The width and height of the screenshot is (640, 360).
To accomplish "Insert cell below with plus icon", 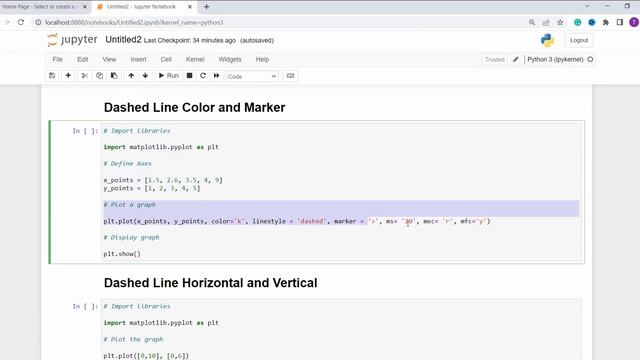I will [68, 76].
